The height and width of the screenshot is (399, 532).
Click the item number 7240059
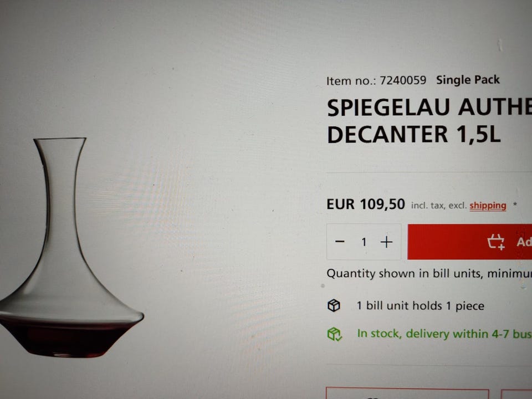pyautogui.click(x=403, y=80)
